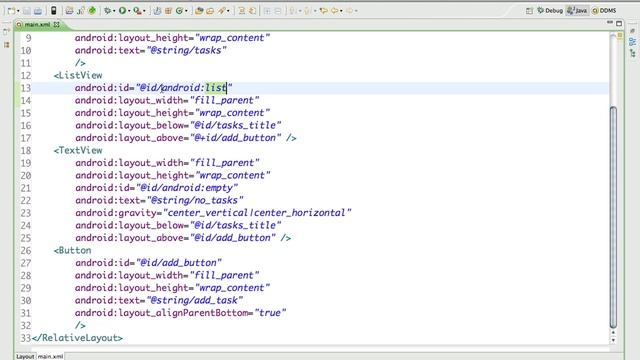640x360 pixels.
Task: Select the main.xml editor tab
Action: coord(37,24)
